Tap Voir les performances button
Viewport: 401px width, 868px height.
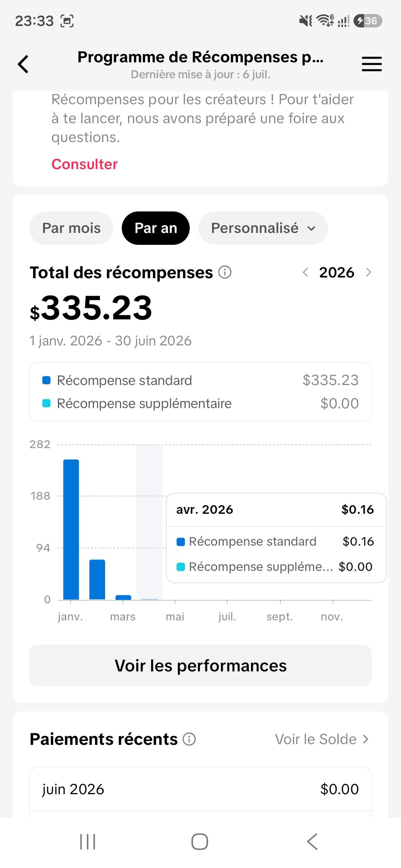200,665
